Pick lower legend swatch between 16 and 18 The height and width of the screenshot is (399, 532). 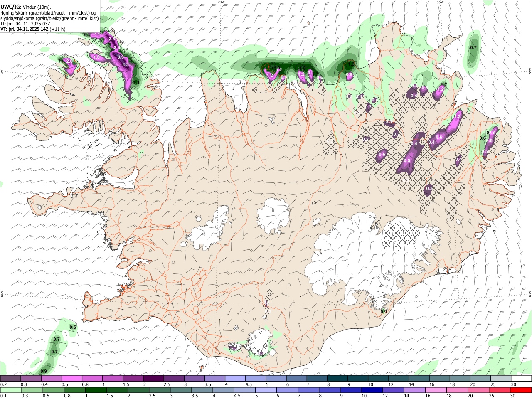[x=436, y=390]
